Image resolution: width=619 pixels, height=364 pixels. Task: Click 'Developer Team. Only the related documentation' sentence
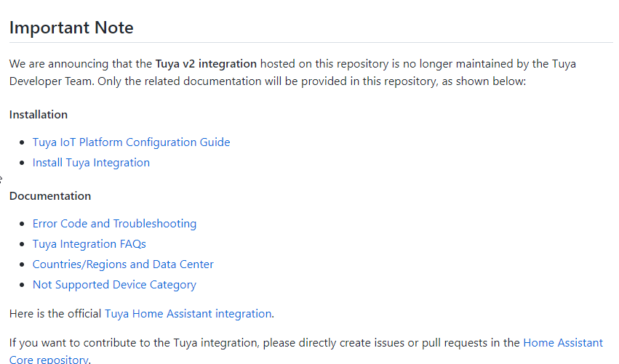[x=268, y=81]
